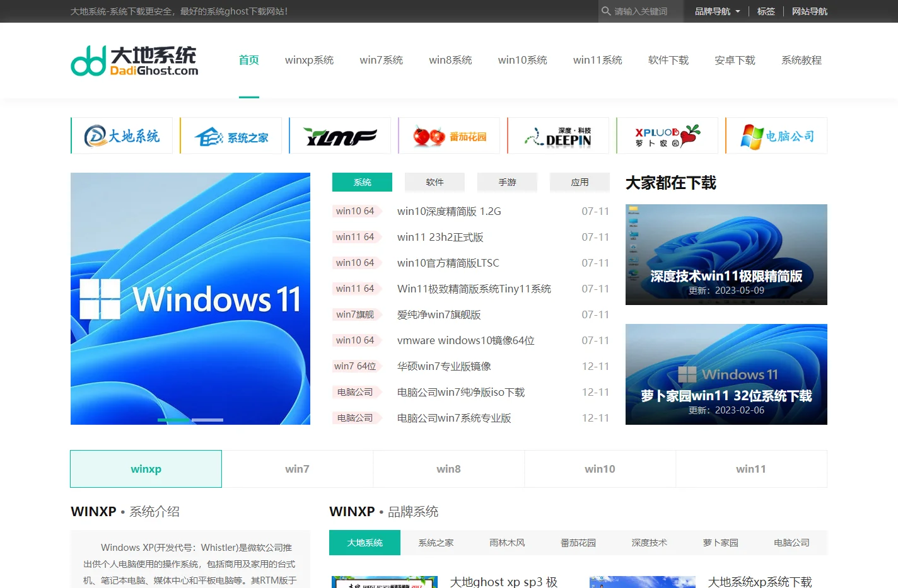Click the search magnifier icon
Viewport: 898px width, 588px height.
coord(606,11)
